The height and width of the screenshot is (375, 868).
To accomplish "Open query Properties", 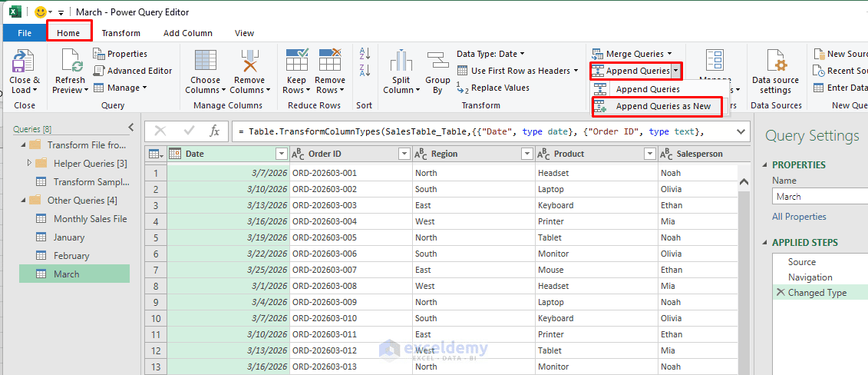I will [120, 54].
